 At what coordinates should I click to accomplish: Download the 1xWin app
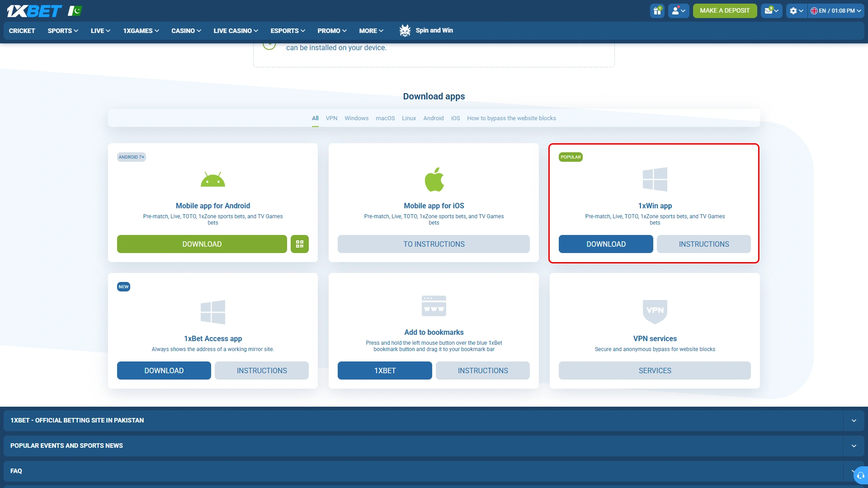pos(606,244)
